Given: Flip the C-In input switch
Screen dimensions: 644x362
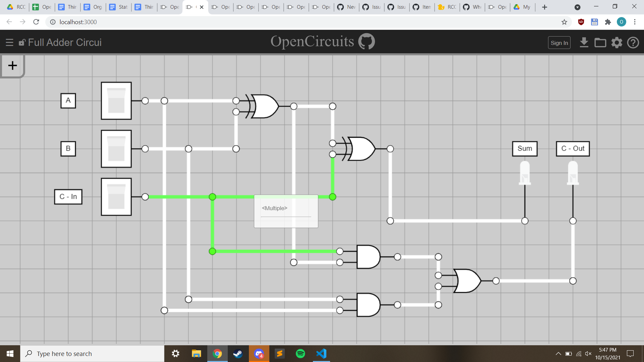Looking at the screenshot, I should [x=116, y=197].
